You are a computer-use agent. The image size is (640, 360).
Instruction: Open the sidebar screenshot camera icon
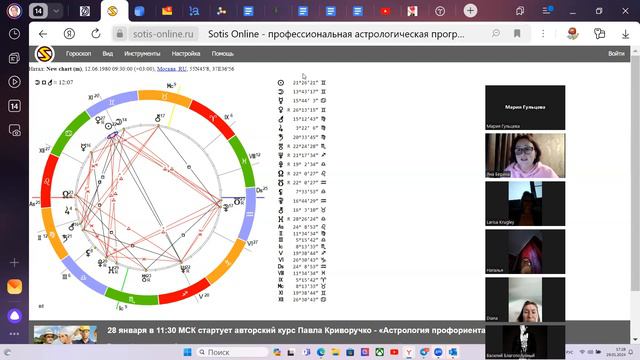coord(14,130)
